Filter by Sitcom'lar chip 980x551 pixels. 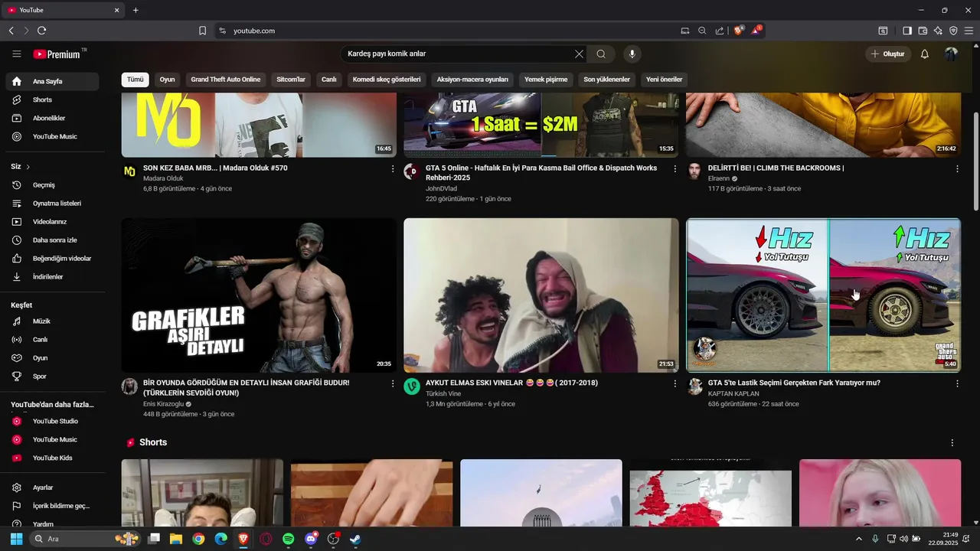coord(291,80)
